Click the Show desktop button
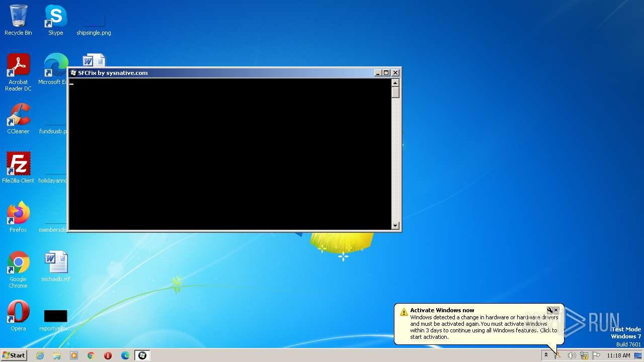The image size is (644, 362). coord(638,355)
